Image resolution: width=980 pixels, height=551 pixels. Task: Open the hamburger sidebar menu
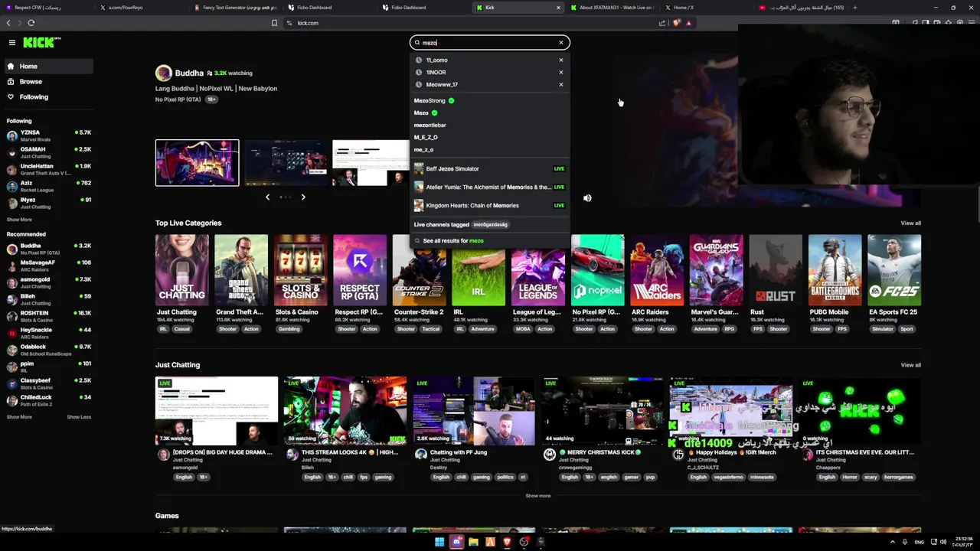pyautogui.click(x=11, y=43)
